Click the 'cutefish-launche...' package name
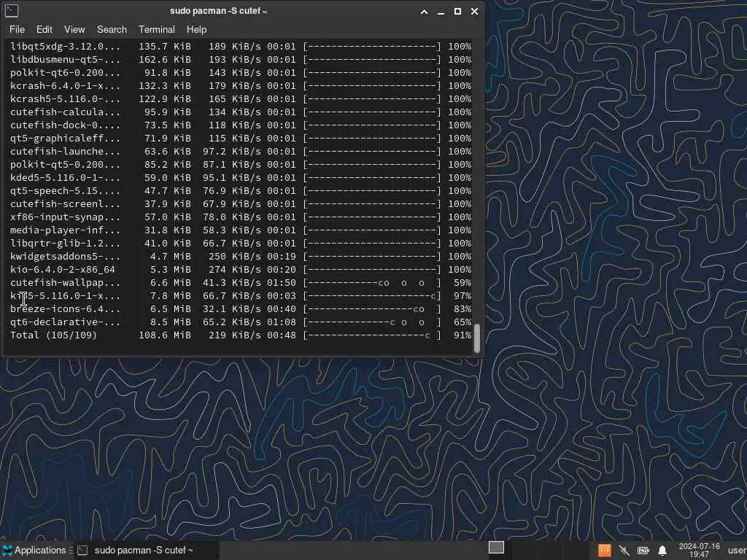This screenshot has height=560, width=747. pos(65,152)
